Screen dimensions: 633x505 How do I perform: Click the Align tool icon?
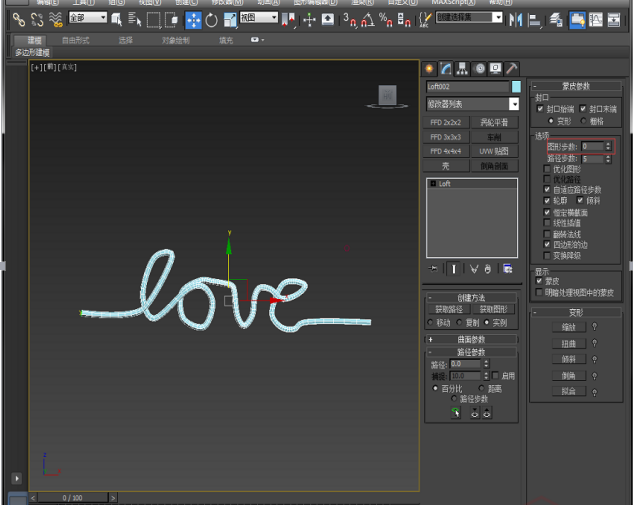[534, 19]
